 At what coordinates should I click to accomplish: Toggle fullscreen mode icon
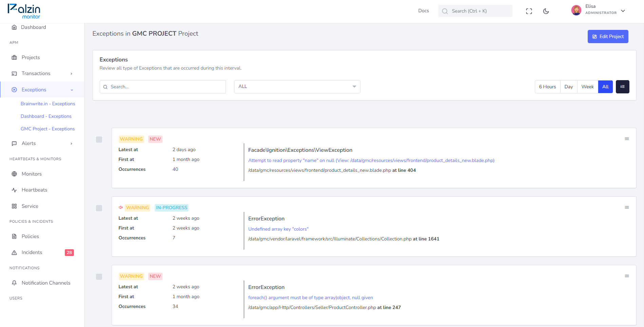(529, 11)
